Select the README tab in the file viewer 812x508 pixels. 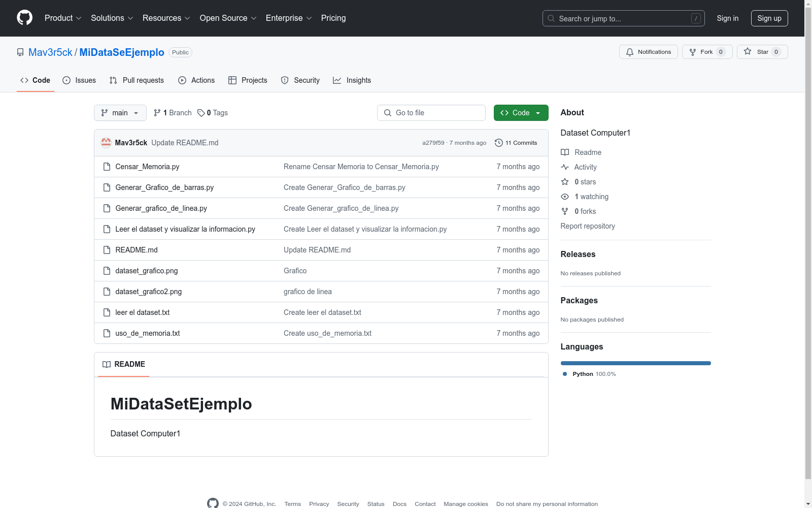click(124, 364)
